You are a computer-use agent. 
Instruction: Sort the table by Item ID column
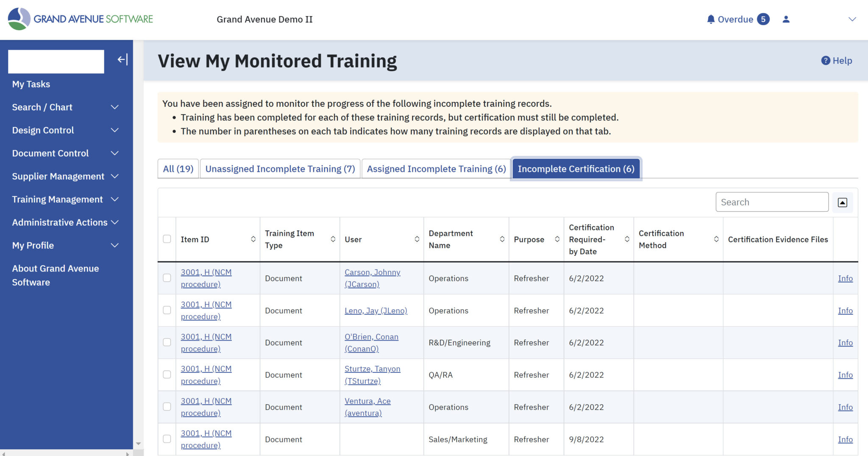click(x=252, y=239)
